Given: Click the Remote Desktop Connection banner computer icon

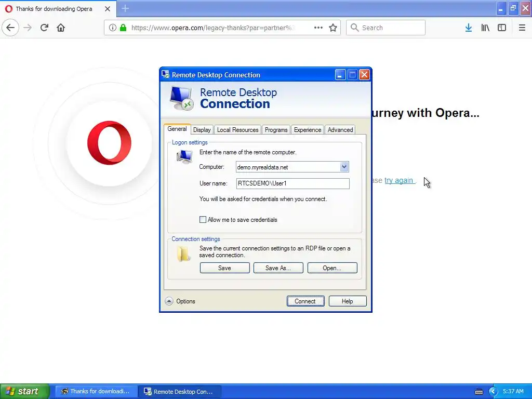Looking at the screenshot, I should [x=181, y=98].
